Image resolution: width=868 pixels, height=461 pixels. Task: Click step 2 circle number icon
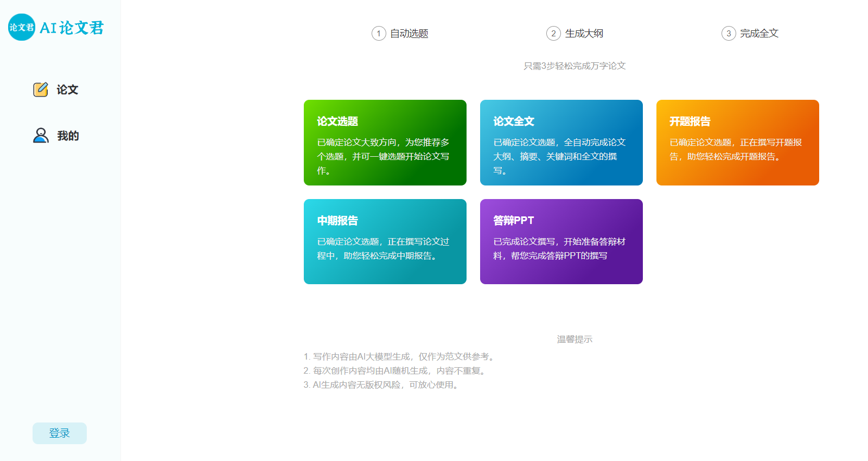click(x=553, y=34)
